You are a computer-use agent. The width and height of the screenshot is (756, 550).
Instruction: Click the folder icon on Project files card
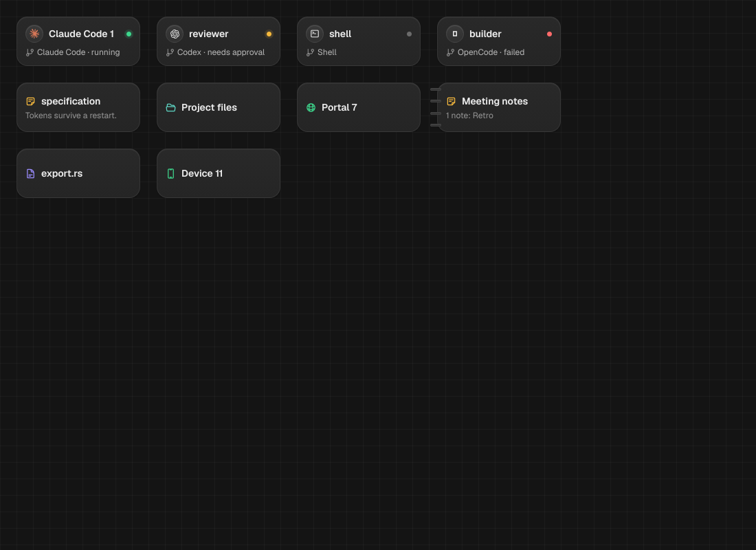tap(170, 107)
